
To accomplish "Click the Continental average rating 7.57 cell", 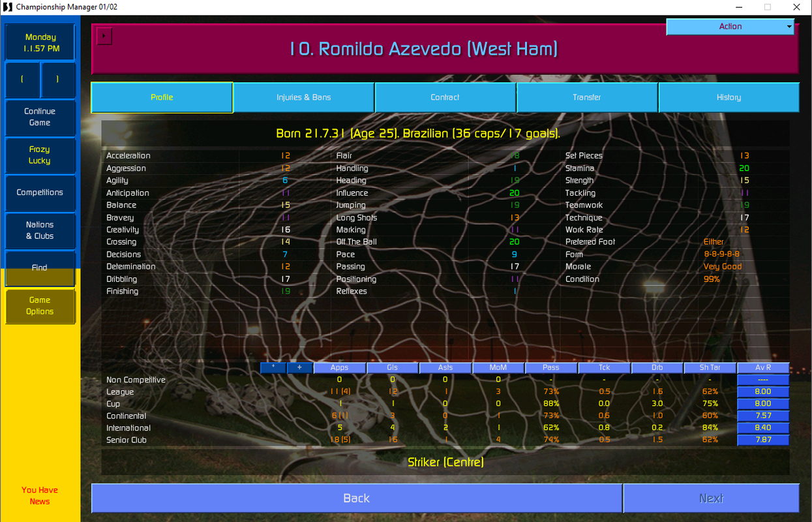I will [x=763, y=416].
